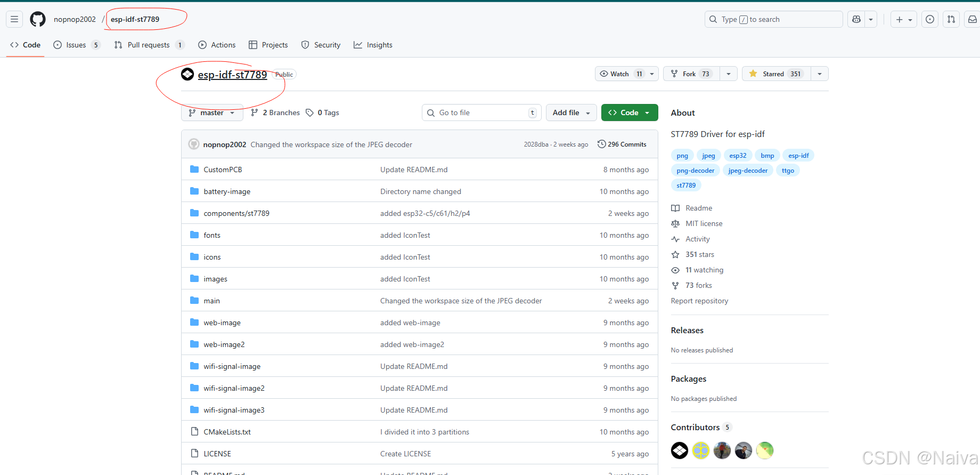Open the Copilot chat icon
The height and width of the screenshot is (475, 980).
[x=856, y=19]
